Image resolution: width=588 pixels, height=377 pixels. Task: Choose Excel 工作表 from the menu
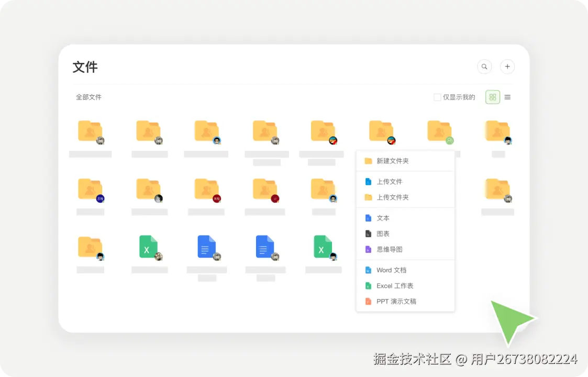[405, 286]
